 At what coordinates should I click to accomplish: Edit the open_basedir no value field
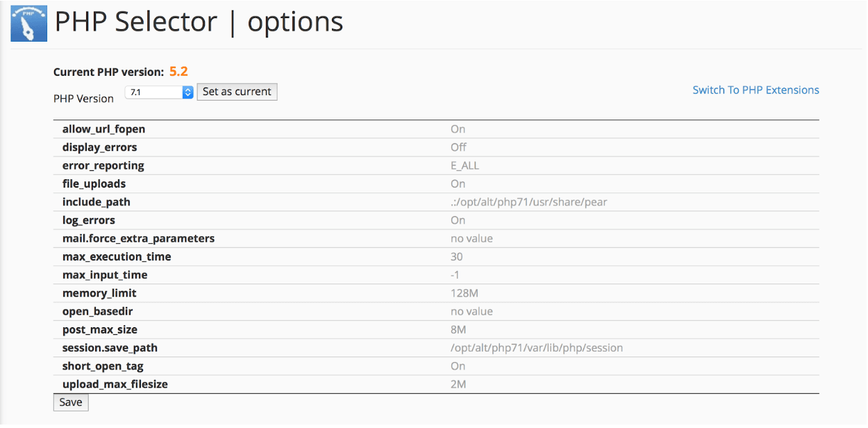(471, 311)
